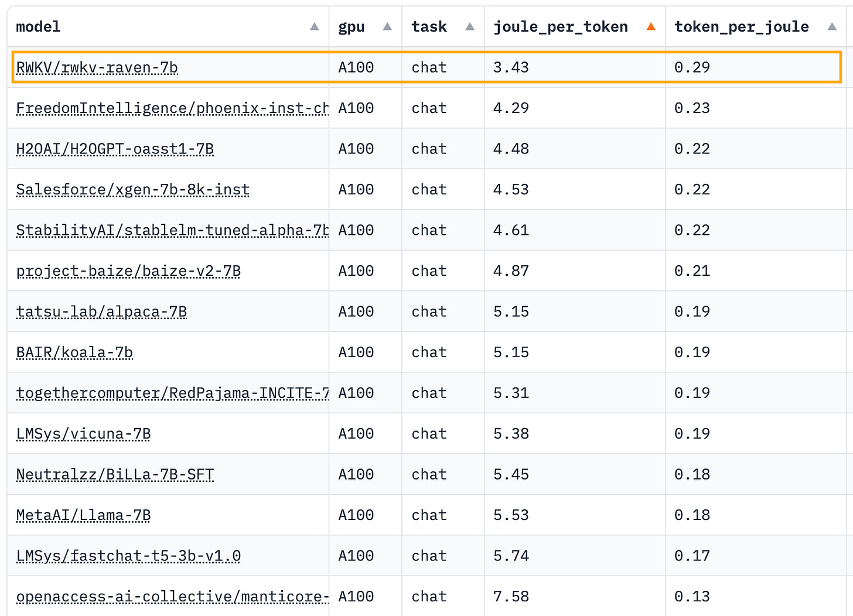Open MetaAI/Llama-7B model link
This screenshot has width=853, height=616.
coord(83,515)
